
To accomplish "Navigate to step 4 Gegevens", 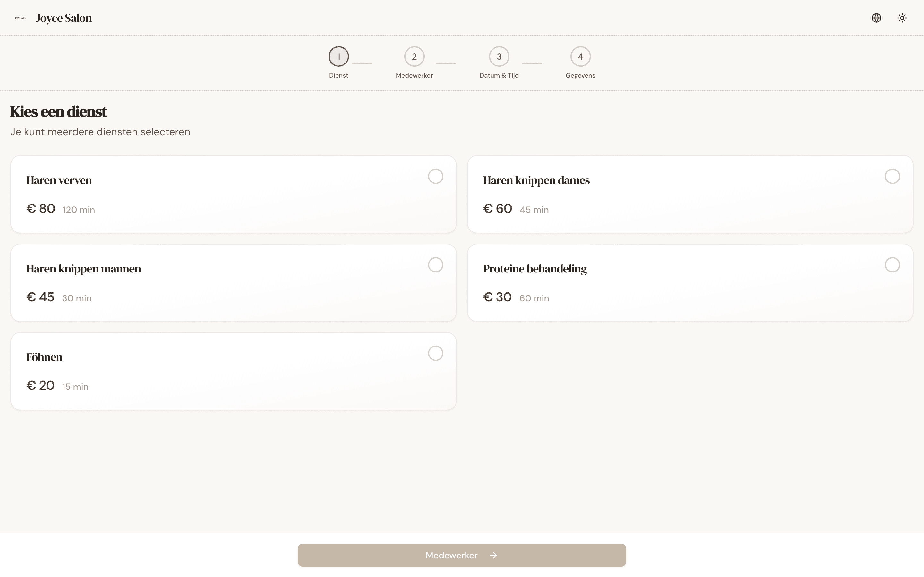I will click(580, 56).
